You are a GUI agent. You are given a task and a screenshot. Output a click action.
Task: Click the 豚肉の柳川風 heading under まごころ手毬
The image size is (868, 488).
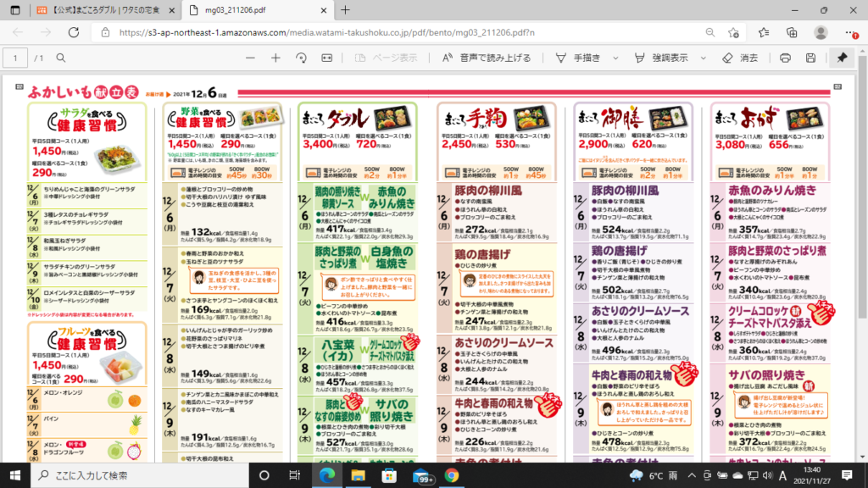pos(488,191)
